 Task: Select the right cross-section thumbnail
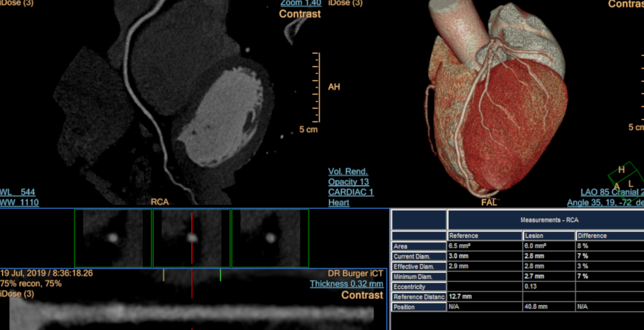coord(270,238)
